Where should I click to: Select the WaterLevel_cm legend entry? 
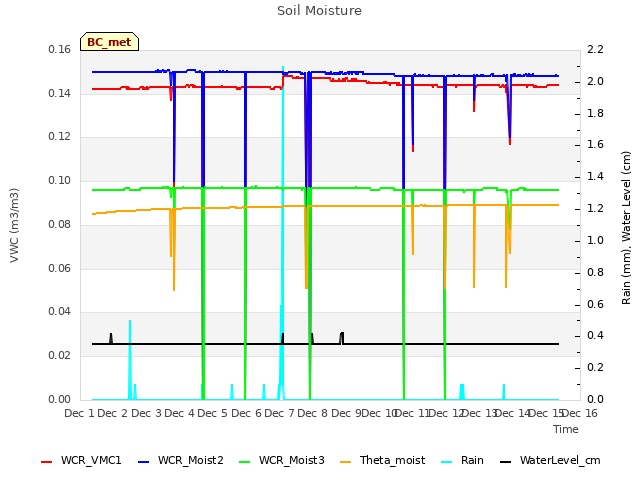[550, 460]
